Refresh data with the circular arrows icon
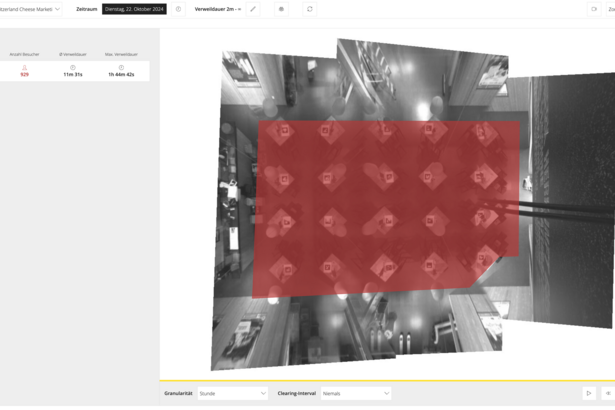615x410 pixels. pos(310,9)
